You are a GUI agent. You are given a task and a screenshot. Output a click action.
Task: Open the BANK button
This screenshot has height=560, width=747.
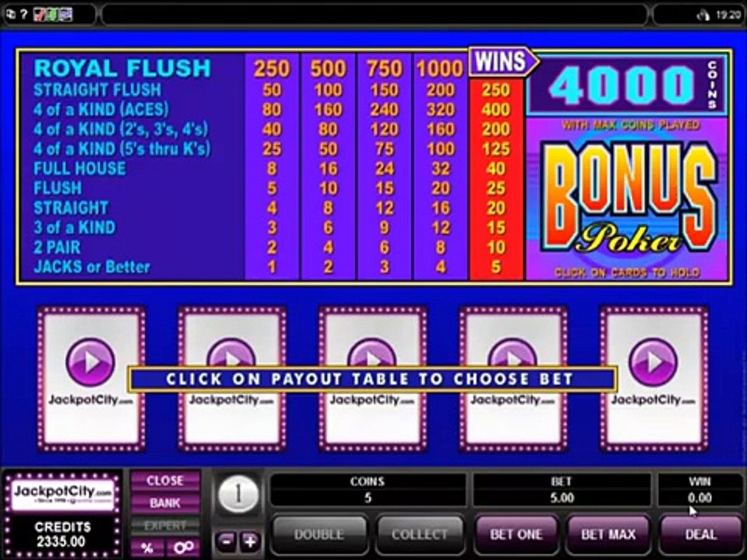pos(165,503)
